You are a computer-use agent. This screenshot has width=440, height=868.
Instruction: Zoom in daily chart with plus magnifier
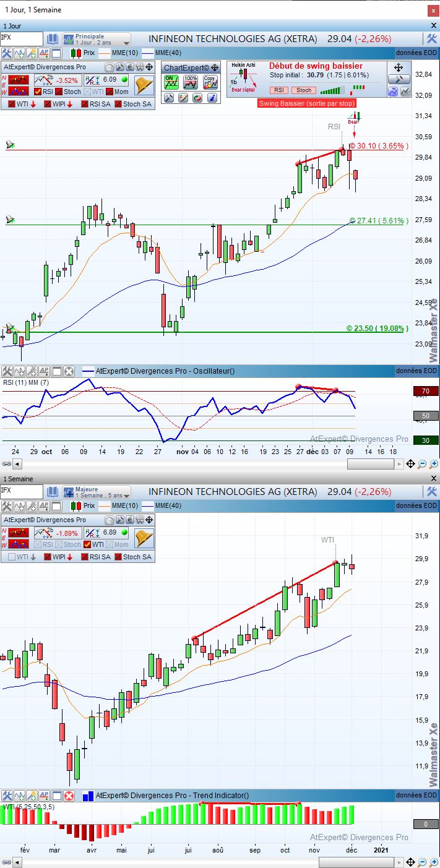(x=433, y=464)
